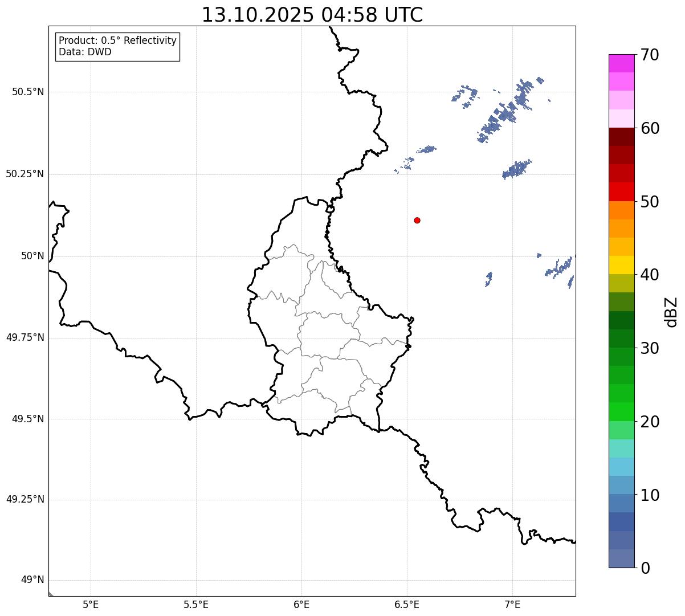685x616 pixels.
Task: Click the 'Product: 0.5° Reflectivity' text
Action: [x=117, y=41]
